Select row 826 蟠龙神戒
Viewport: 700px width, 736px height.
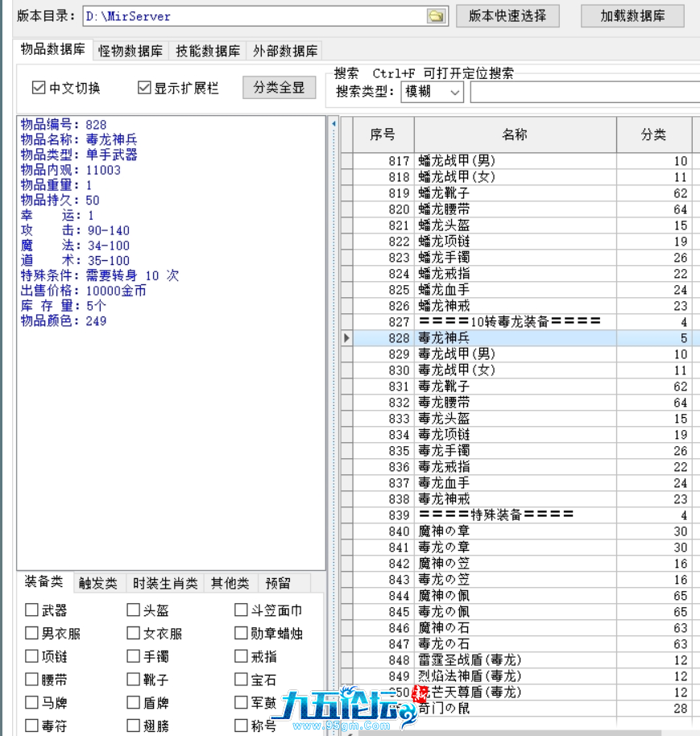point(521,306)
